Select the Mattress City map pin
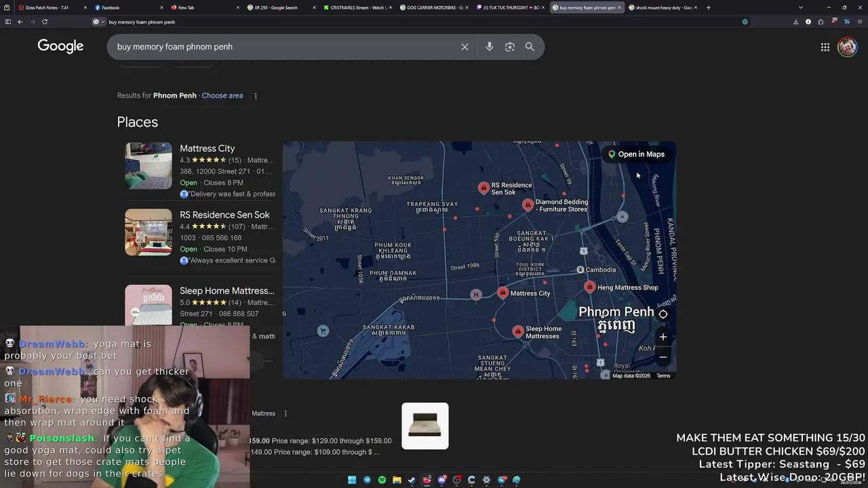This screenshot has width=868, height=488. [502, 293]
